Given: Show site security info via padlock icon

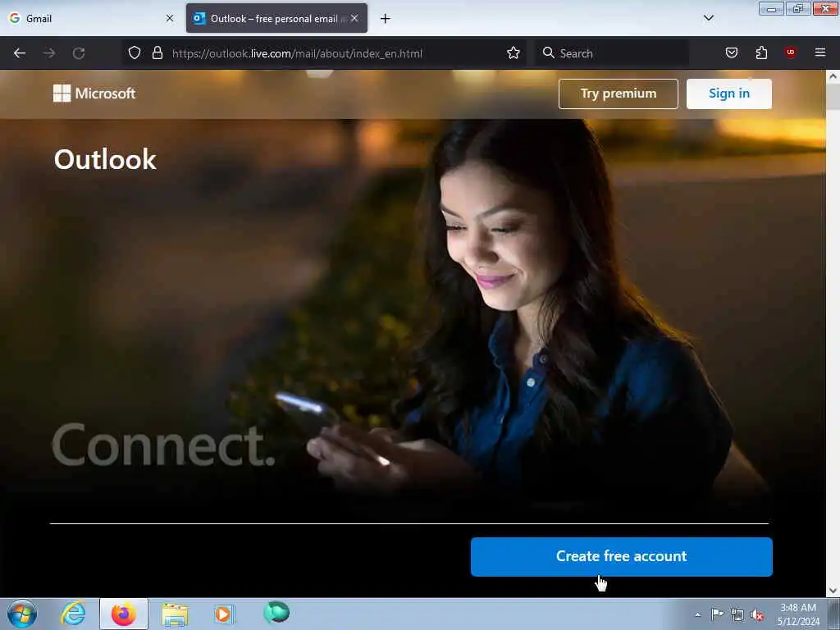Looking at the screenshot, I should tap(157, 52).
